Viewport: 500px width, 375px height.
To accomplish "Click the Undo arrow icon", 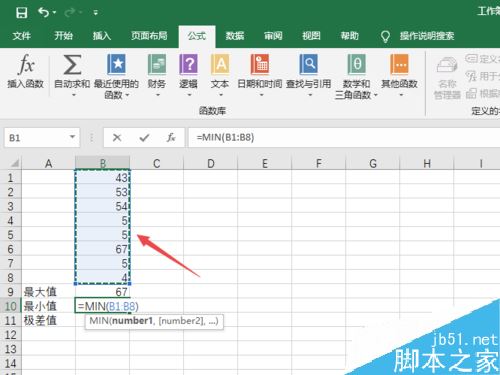I will [44, 12].
